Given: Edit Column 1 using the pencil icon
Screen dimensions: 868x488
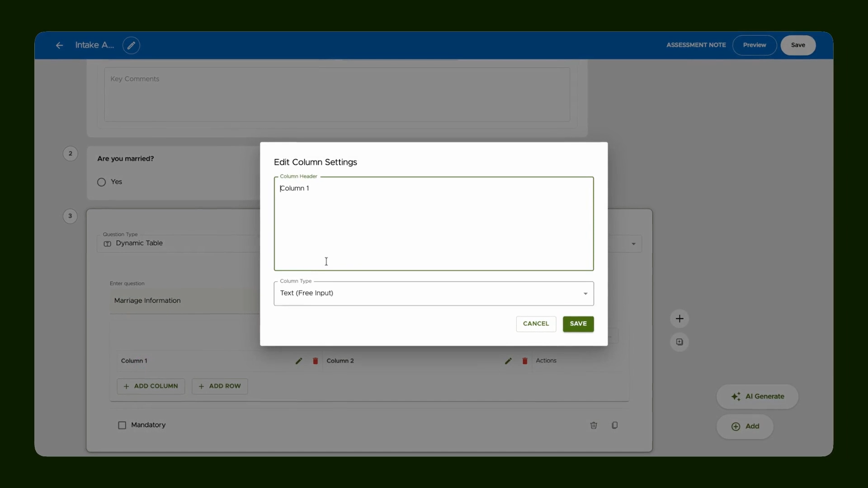Looking at the screenshot, I should click(x=299, y=361).
